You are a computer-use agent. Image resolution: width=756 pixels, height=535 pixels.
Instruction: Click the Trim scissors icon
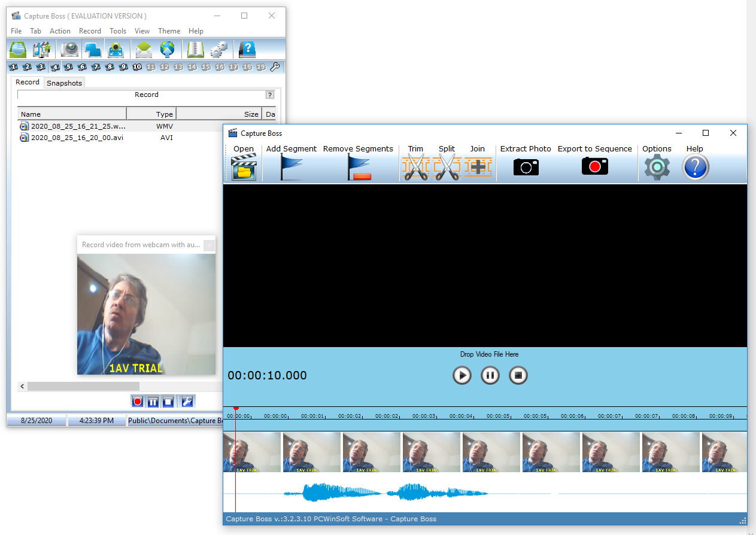point(416,168)
